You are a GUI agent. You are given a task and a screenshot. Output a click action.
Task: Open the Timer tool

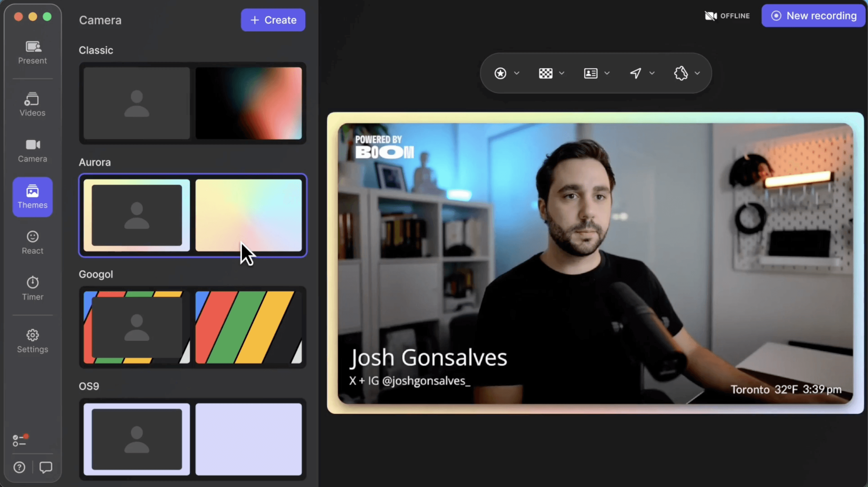pos(32,288)
